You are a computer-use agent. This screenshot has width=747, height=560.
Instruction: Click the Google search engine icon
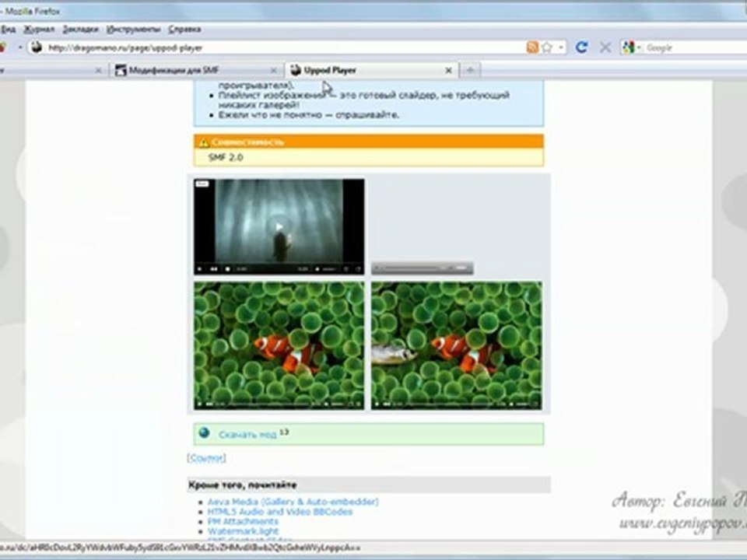628,47
